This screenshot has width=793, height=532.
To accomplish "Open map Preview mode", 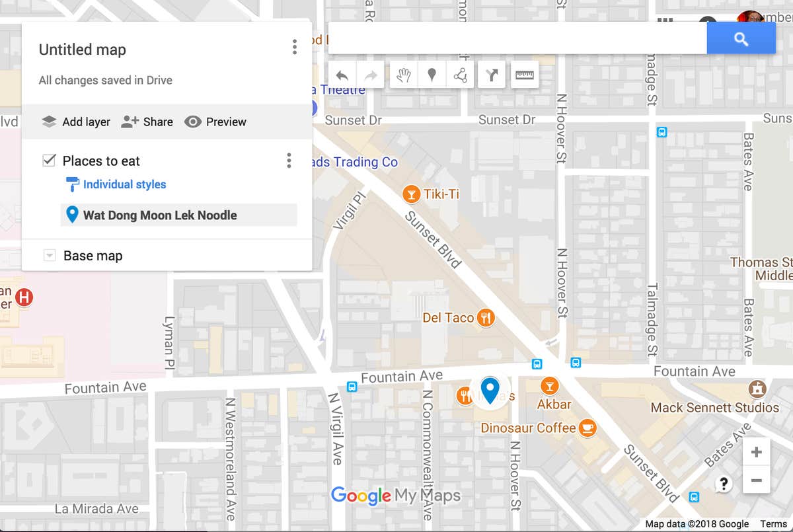I will (215, 122).
